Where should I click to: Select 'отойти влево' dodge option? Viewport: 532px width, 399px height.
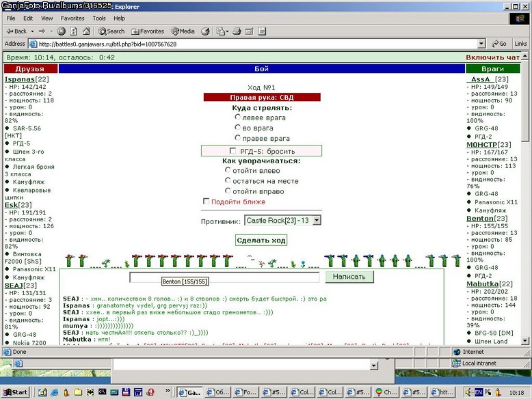[x=228, y=170]
